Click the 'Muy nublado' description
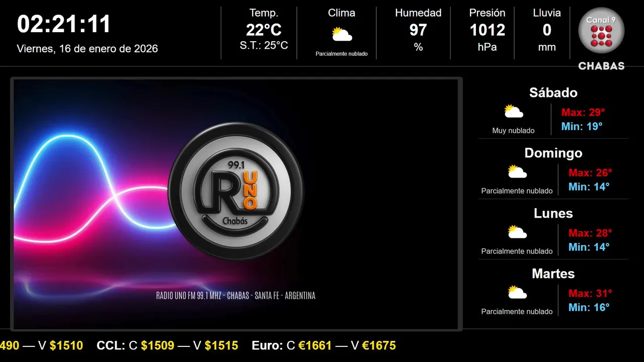This screenshot has height=362, width=644. click(513, 131)
